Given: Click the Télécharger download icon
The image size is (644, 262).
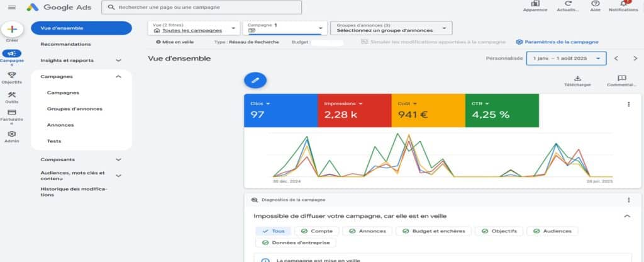Looking at the screenshot, I should click(x=577, y=78).
